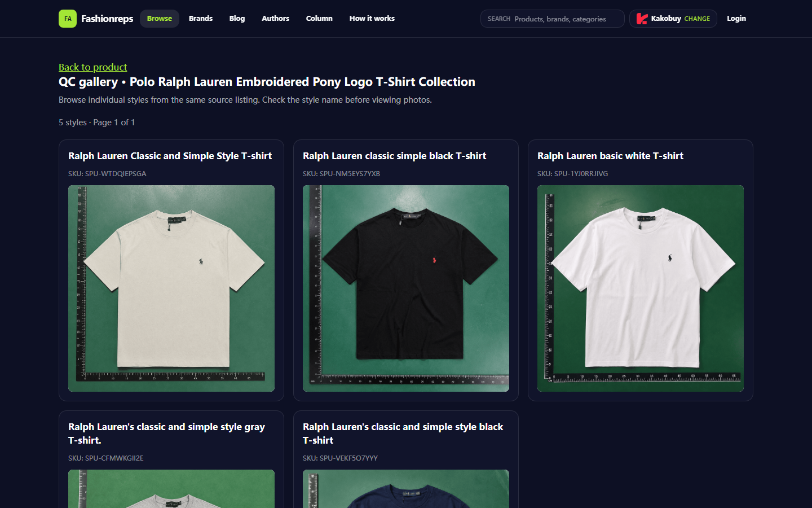Select Authors in the navigation

[275, 19]
